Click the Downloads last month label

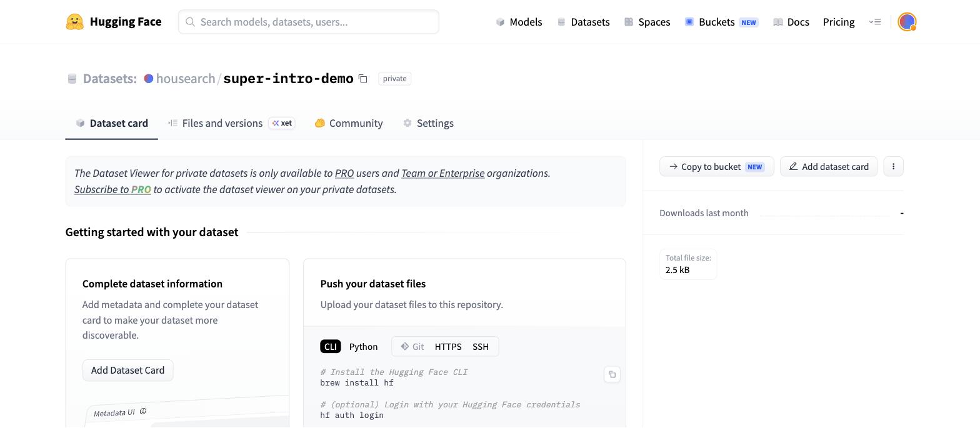[704, 213]
